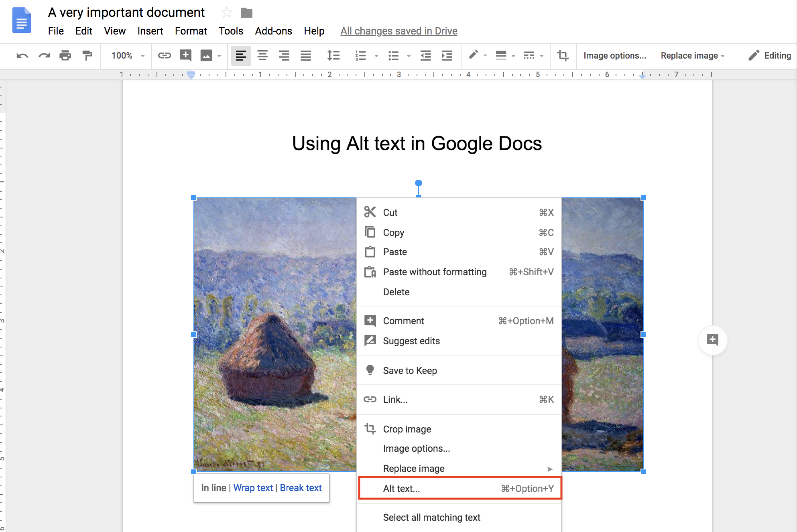
Task: Toggle right align in toolbar
Action: tap(284, 55)
